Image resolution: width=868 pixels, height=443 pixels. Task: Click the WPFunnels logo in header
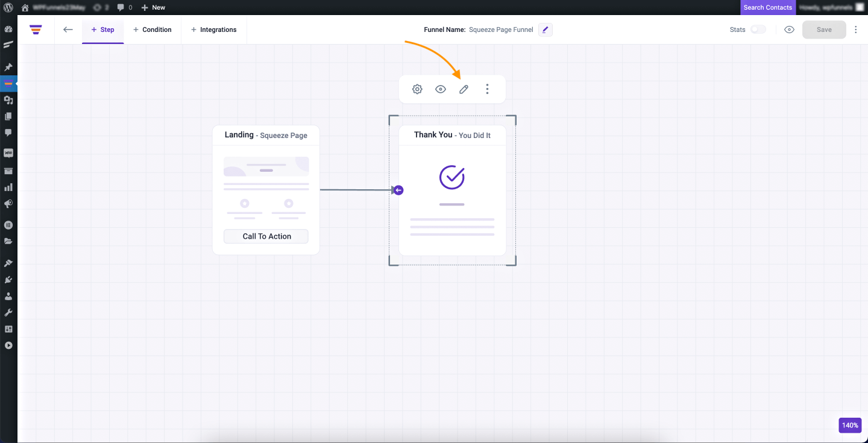coord(36,30)
